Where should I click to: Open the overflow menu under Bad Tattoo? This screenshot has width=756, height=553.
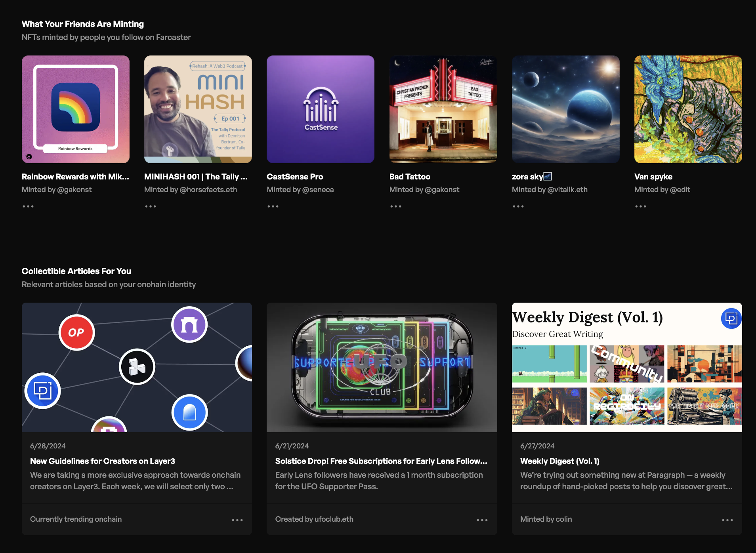pos(395,206)
